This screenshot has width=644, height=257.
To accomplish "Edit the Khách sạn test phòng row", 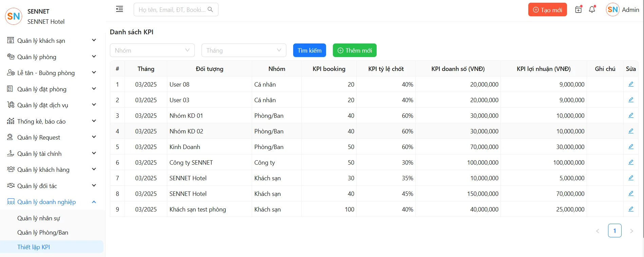I will pos(631,209).
